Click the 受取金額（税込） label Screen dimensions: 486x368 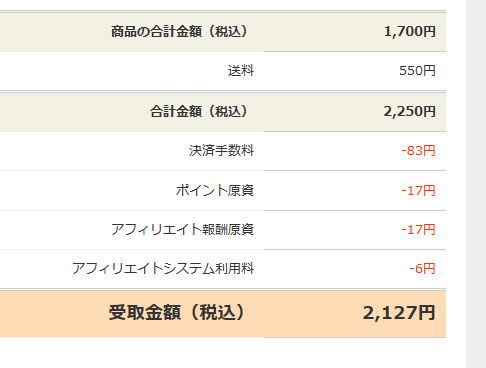pyautogui.click(x=178, y=313)
